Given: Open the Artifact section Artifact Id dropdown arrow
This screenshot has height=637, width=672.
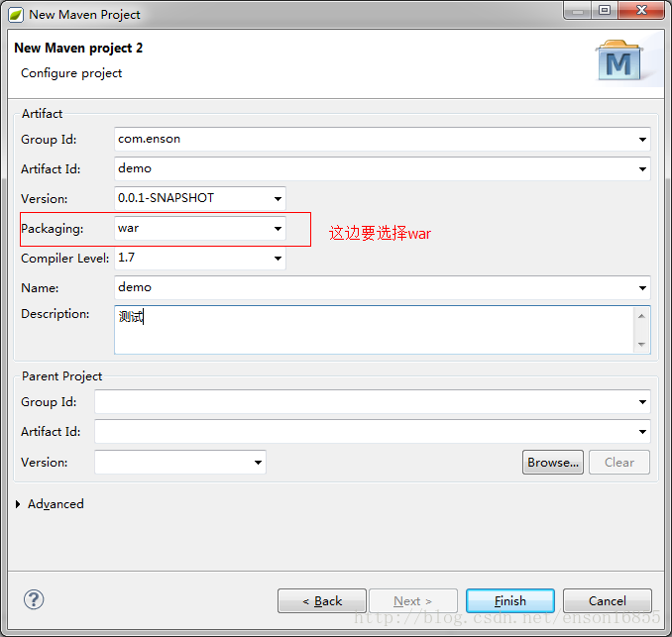Looking at the screenshot, I should [642, 168].
